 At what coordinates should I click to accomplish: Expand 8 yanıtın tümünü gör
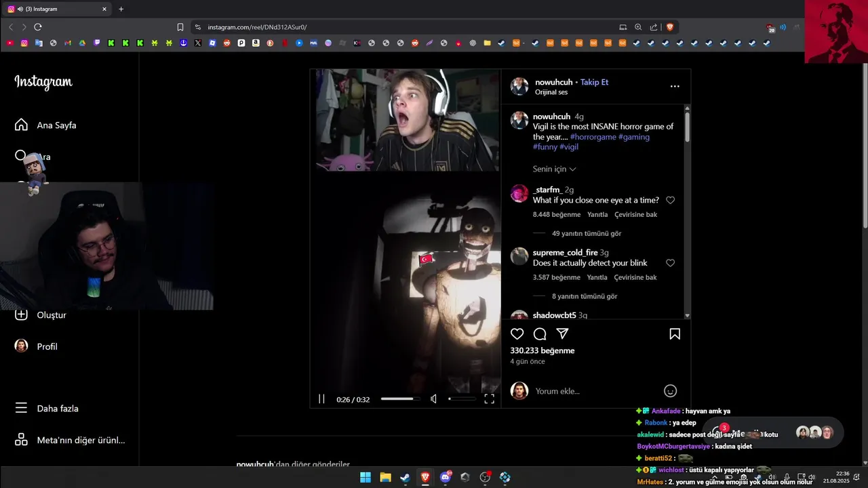(x=585, y=296)
